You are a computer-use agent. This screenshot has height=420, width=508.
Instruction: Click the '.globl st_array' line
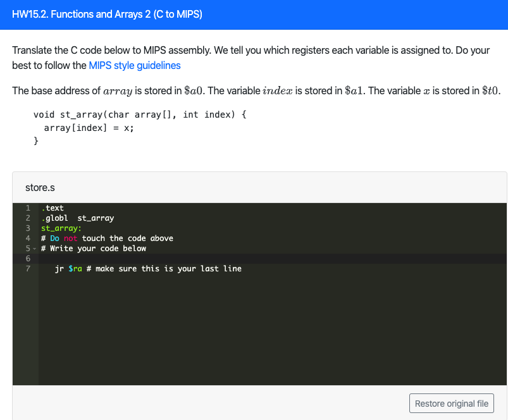point(77,218)
